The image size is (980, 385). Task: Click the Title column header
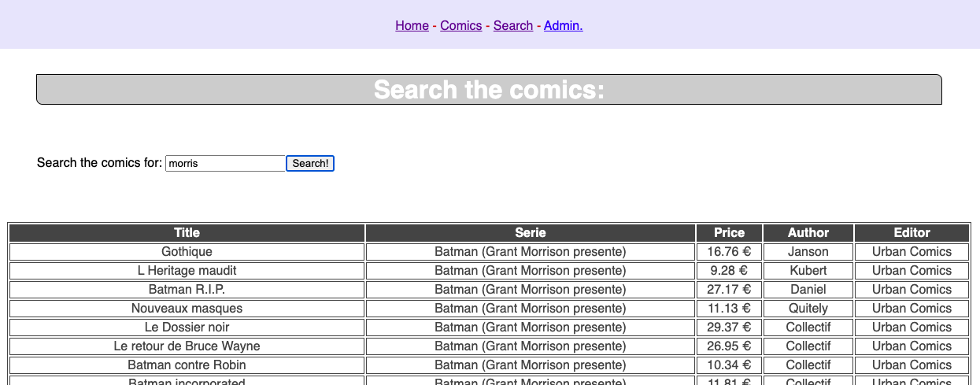[187, 232]
